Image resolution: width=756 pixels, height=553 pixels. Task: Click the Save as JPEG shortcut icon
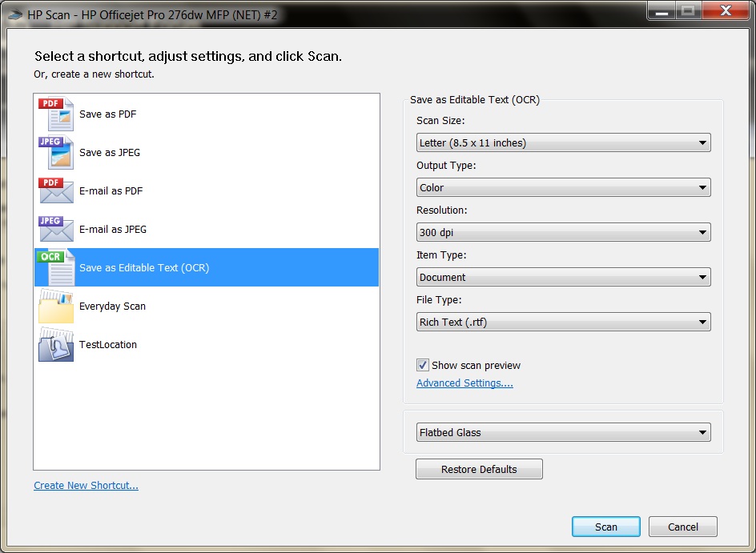(54, 153)
